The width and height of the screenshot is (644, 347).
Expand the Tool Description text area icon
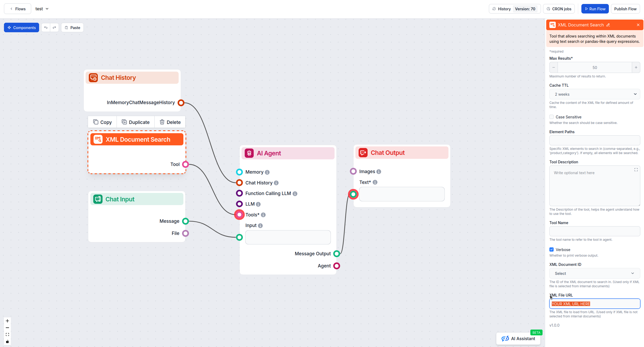tap(636, 170)
